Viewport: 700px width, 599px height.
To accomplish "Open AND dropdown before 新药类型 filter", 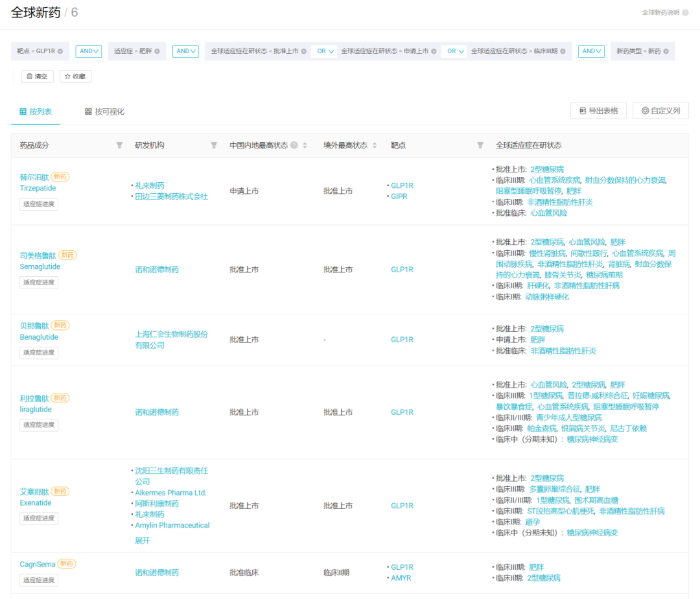I will (591, 51).
